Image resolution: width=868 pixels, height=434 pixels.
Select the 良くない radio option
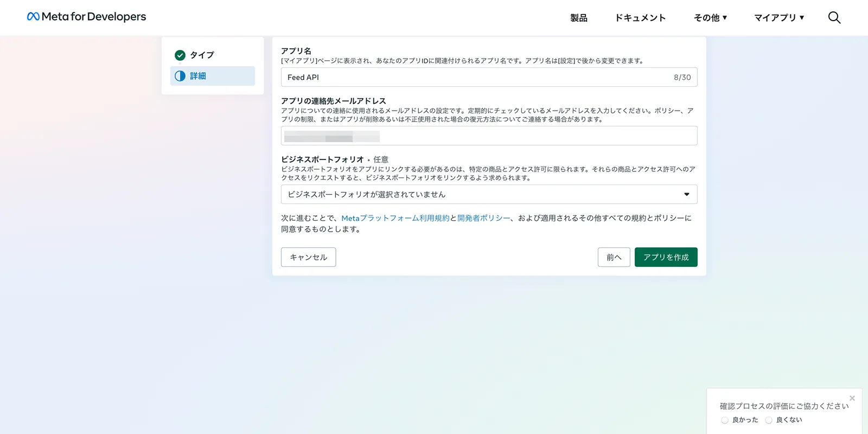coord(769,420)
